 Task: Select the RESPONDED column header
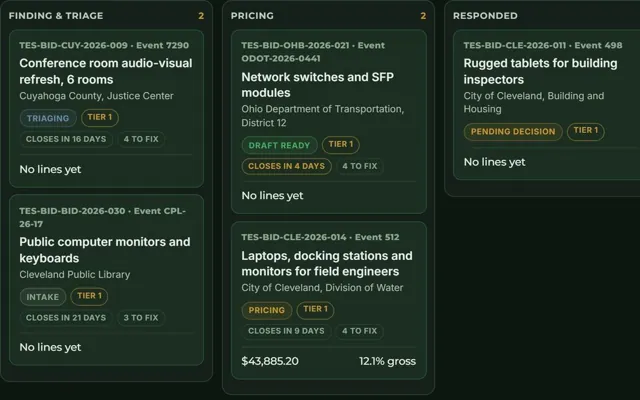click(x=485, y=16)
